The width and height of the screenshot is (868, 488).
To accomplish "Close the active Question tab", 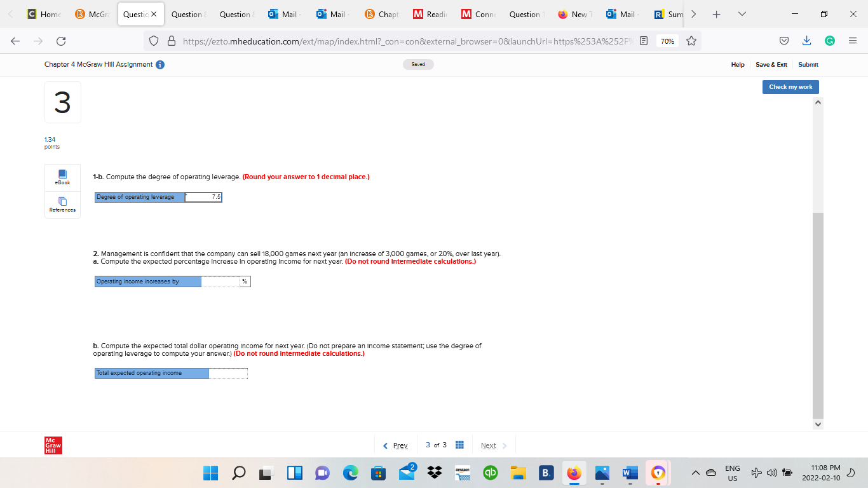I will click(x=154, y=14).
